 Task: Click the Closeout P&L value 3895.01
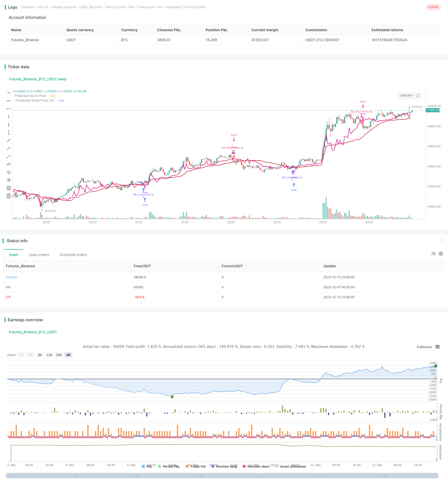(x=164, y=40)
